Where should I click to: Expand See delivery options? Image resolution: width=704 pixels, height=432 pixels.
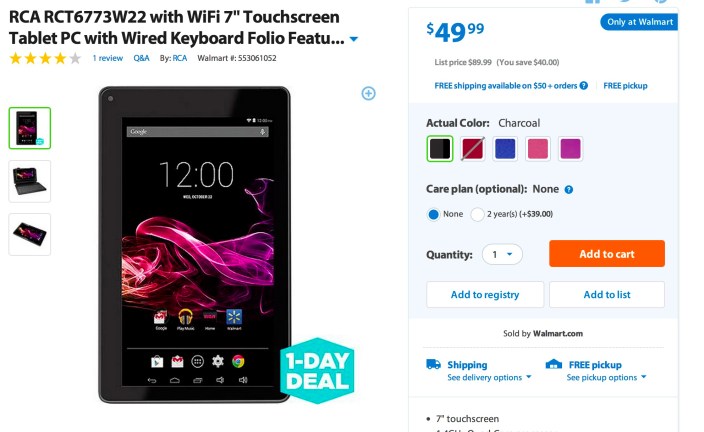tap(489, 377)
